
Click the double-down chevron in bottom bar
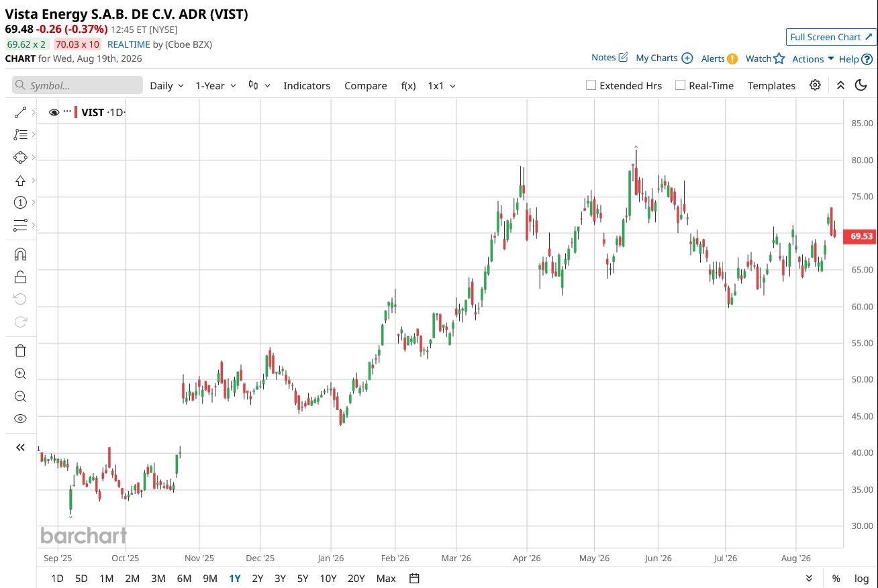point(809,578)
